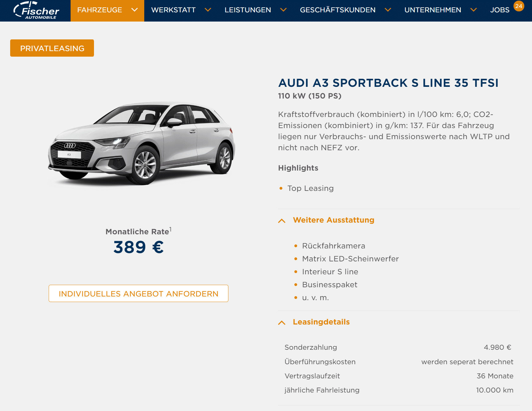Expand the Leistungen dropdown chevron
Viewport: 532px width, 411px height.
click(283, 10)
